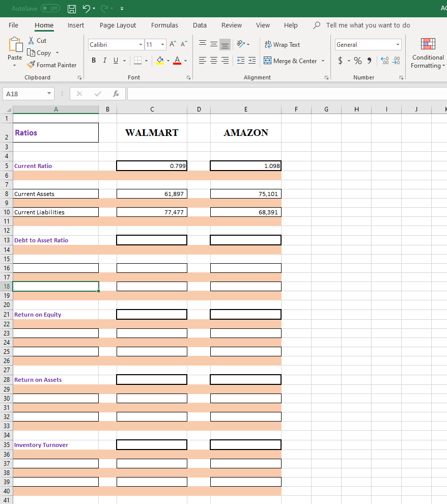Select the Format Painter brush
Screen dimensions: 447x504
coord(52,65)
